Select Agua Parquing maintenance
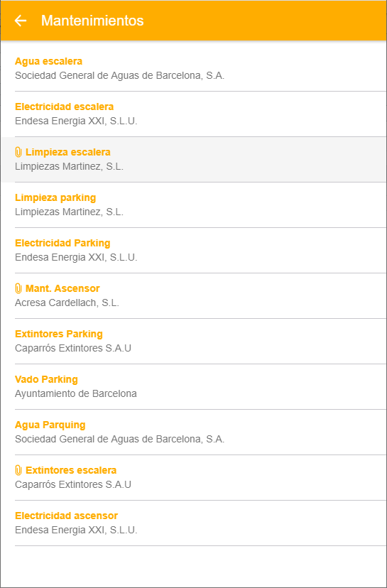 click(x=193, y=432)
